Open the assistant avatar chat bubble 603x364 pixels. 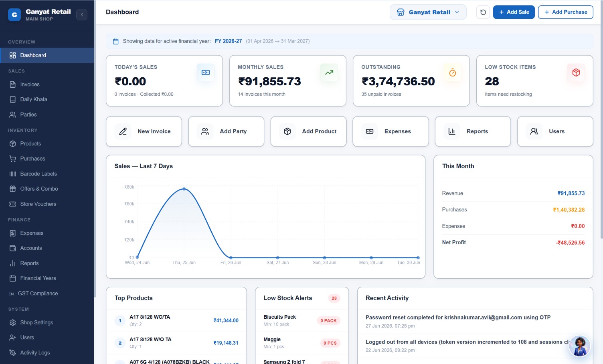579,346
